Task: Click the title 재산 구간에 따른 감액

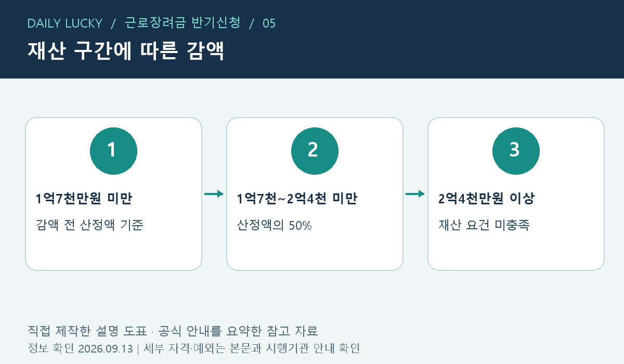Action: pyautogui.click(x=125, y=51)
